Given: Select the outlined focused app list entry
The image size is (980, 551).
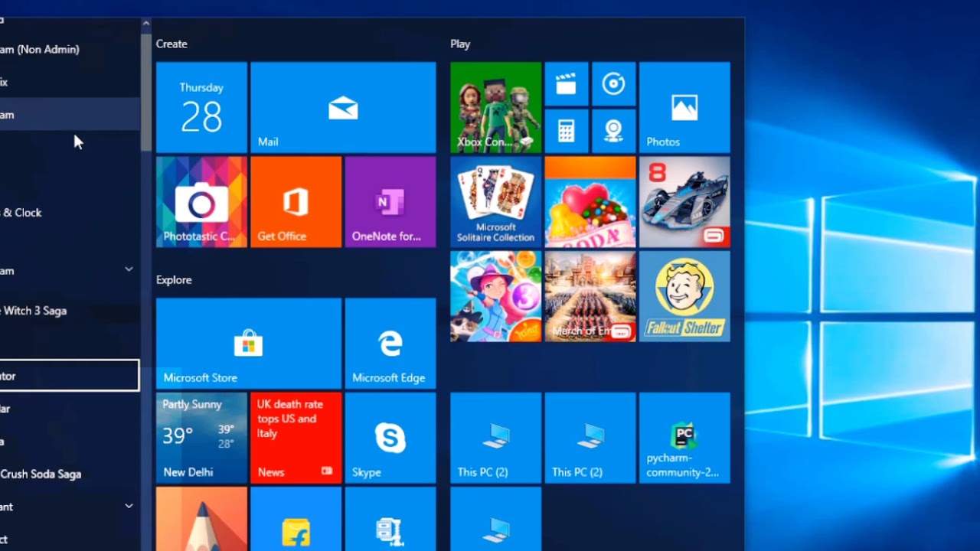Looking at the screenshot, I should (x=69, y=376).
